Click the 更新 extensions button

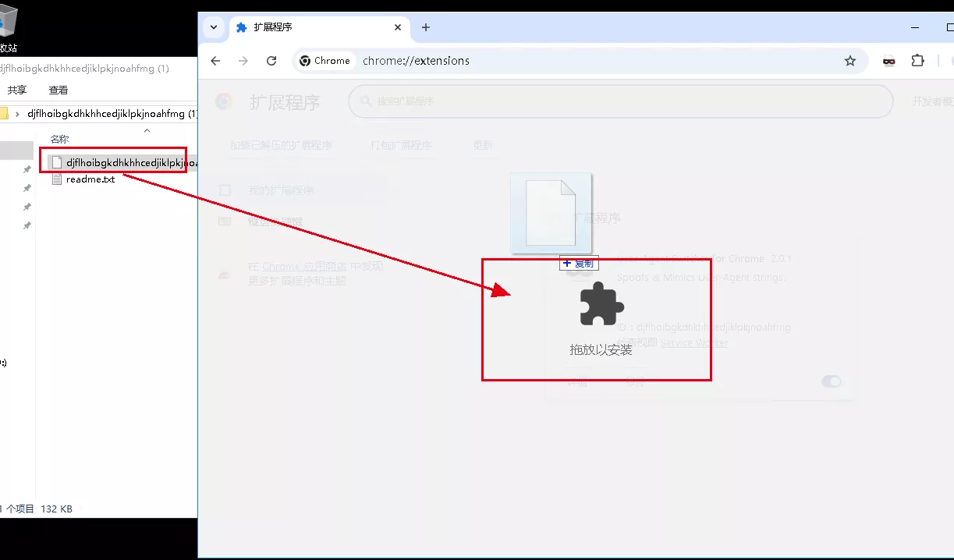click(483, 145)
